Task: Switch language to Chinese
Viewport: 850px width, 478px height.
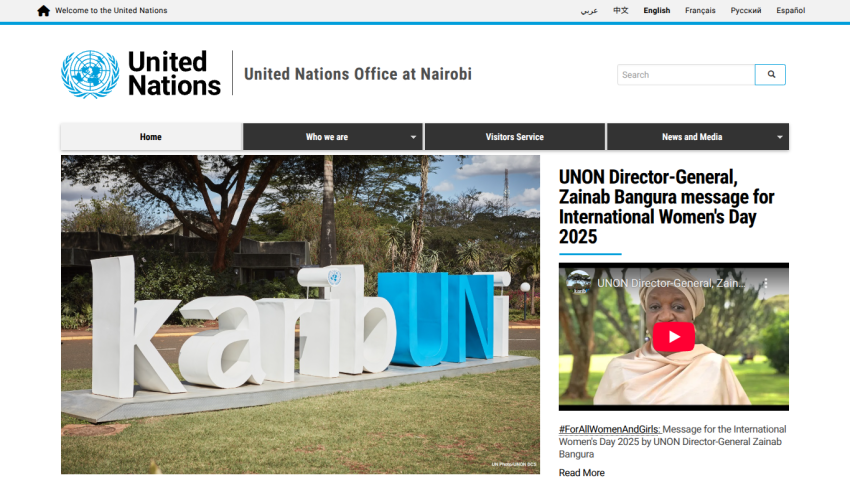Action: 621,10
